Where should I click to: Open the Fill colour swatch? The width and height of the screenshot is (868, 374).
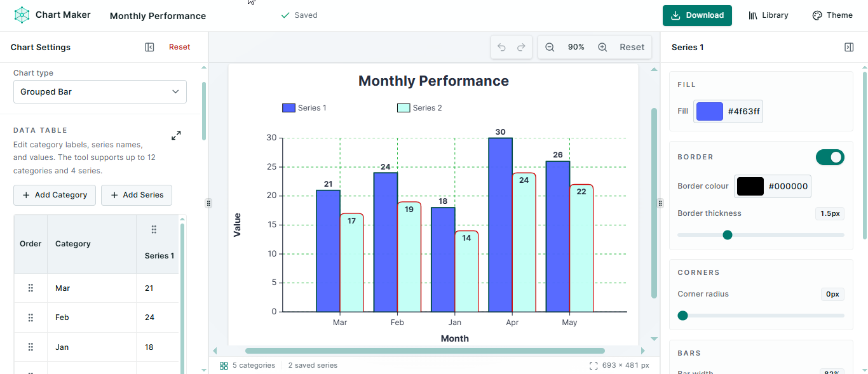tap(710, 111)
